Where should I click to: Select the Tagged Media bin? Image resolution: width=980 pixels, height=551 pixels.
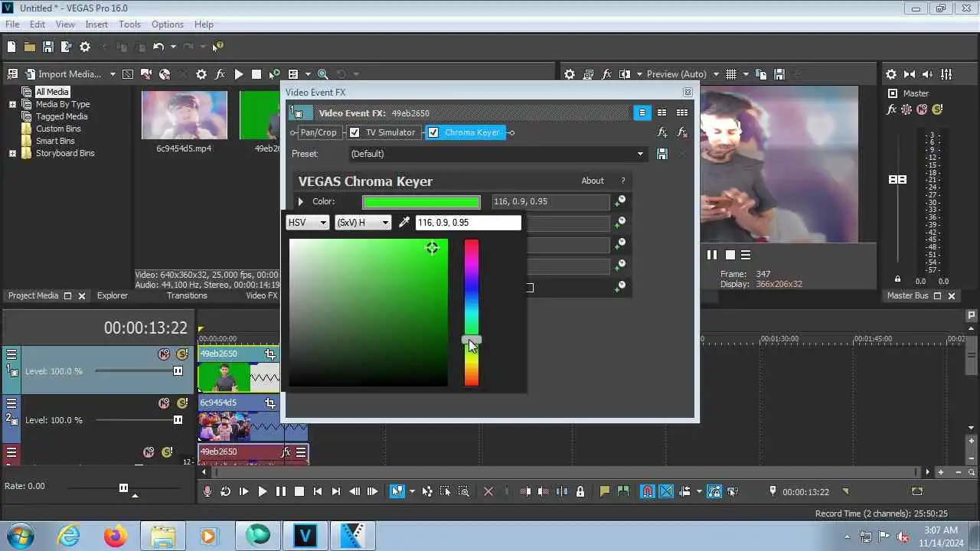[61, 116]
